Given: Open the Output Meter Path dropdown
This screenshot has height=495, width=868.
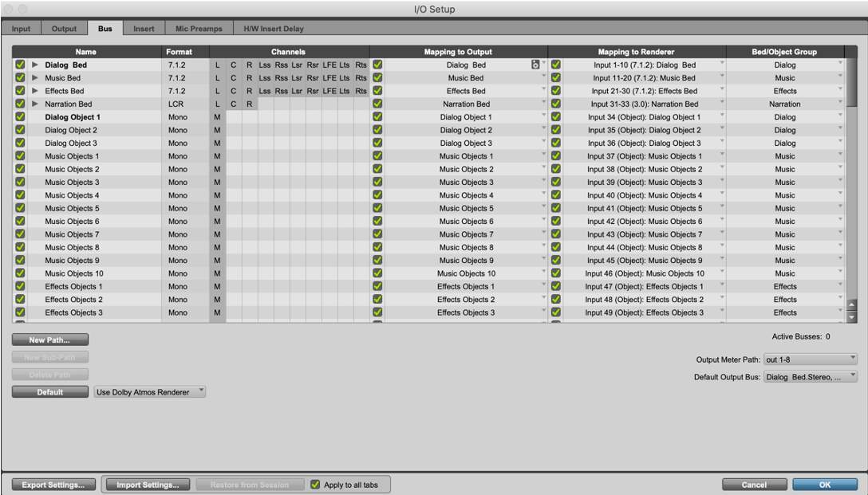Looking at the screenshot, I should coord(810,359).
